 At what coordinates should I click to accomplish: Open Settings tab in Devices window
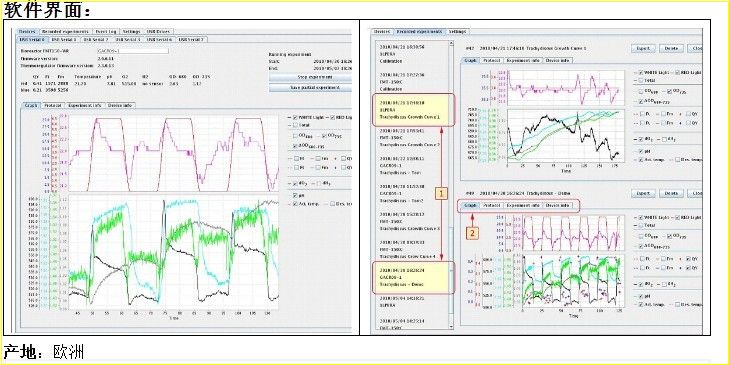(132, 32)
